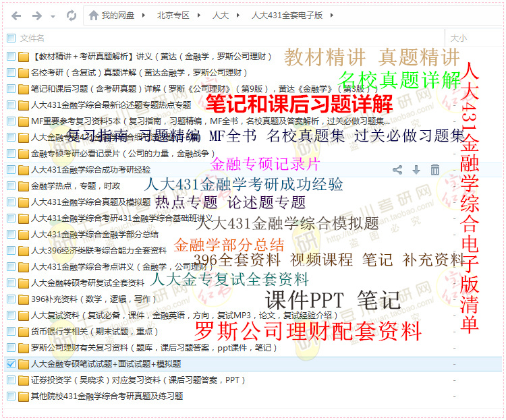Sort by 大小 column header
Image resolution: width=506 pixels, height=420 pixels.
click(459, 38)
